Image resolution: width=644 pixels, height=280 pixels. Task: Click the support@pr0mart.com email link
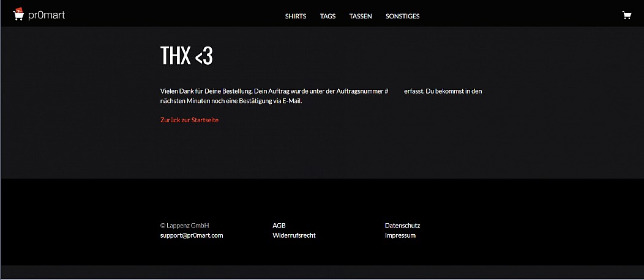click(x=192, y=236)
